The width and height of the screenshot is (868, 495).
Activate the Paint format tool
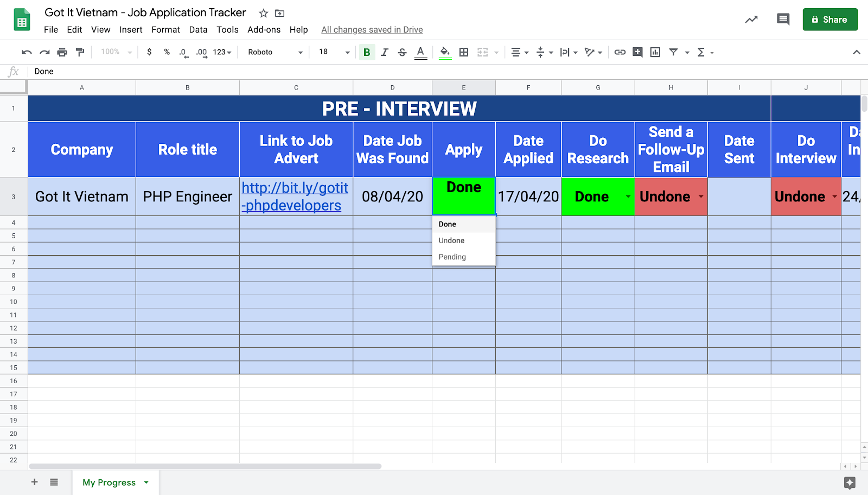(80, 52)
